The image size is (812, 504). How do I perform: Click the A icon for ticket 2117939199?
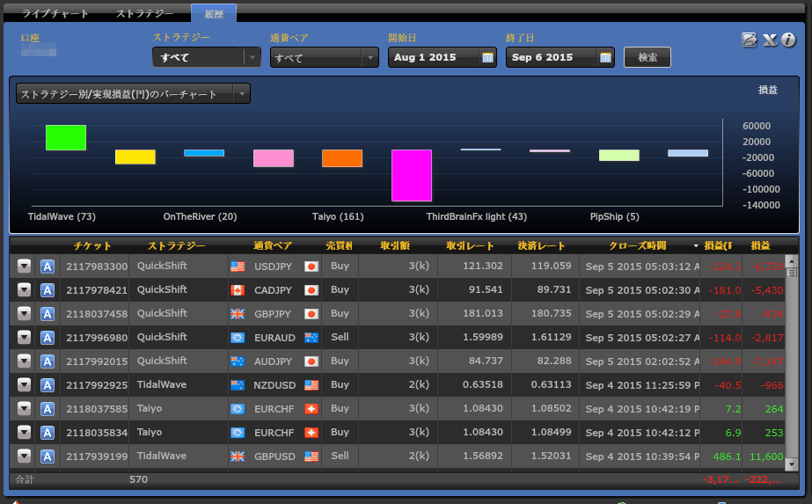pos(48,457)
